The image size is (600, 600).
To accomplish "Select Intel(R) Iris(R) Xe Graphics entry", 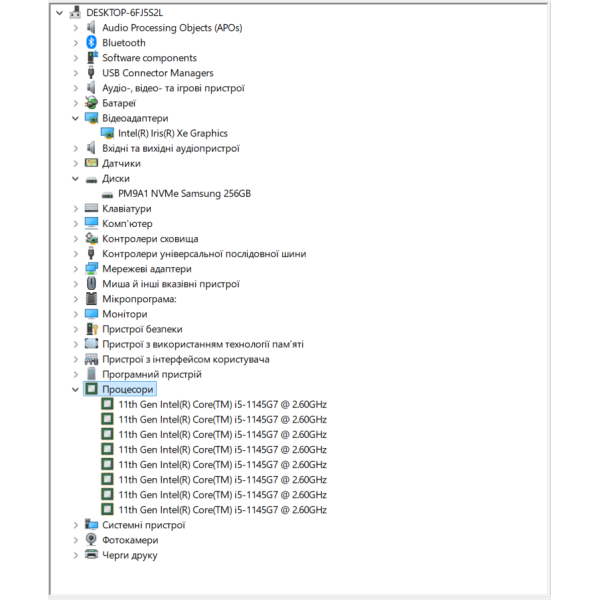I will pos(173,134).
